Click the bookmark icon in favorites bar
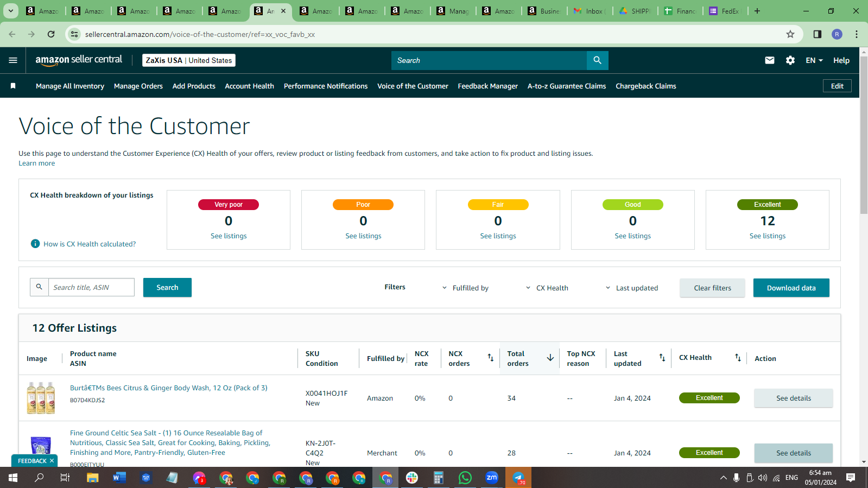The width and height of the screenshot is (868, 488). pos(13,86)
